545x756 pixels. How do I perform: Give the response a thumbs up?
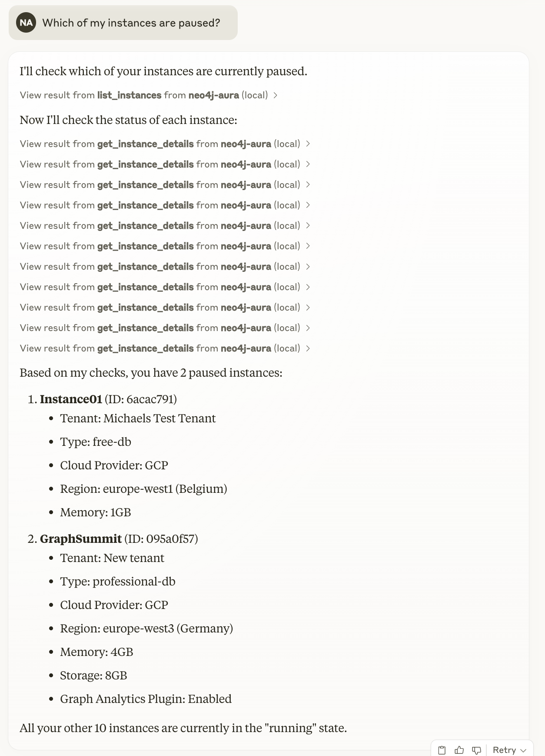pyautogui.click(x=459, y=750)
